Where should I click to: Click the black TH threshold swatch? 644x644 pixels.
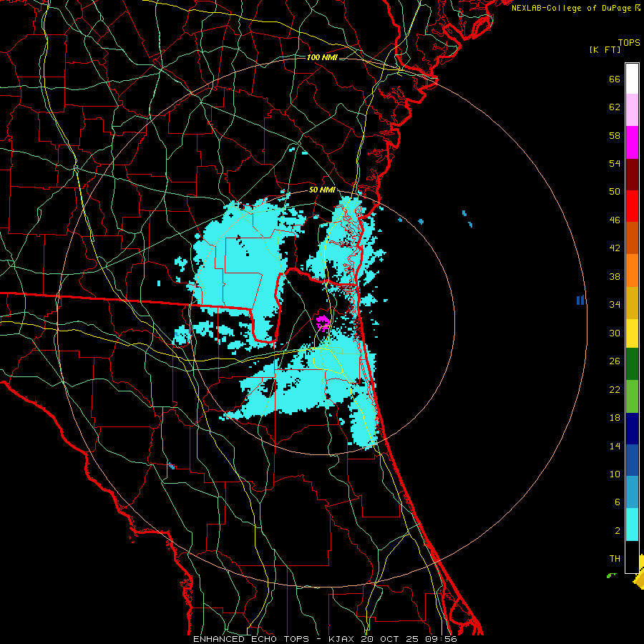(632, 557)
